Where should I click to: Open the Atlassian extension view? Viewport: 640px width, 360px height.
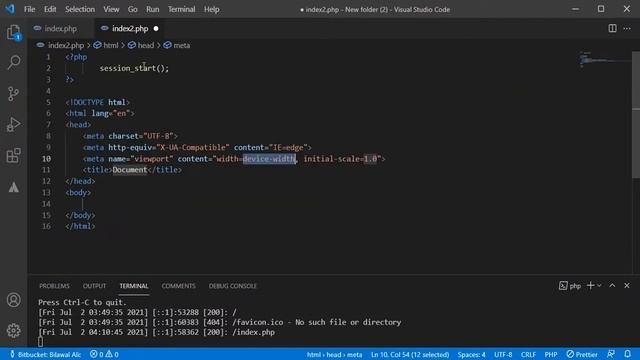pos(13,187)
